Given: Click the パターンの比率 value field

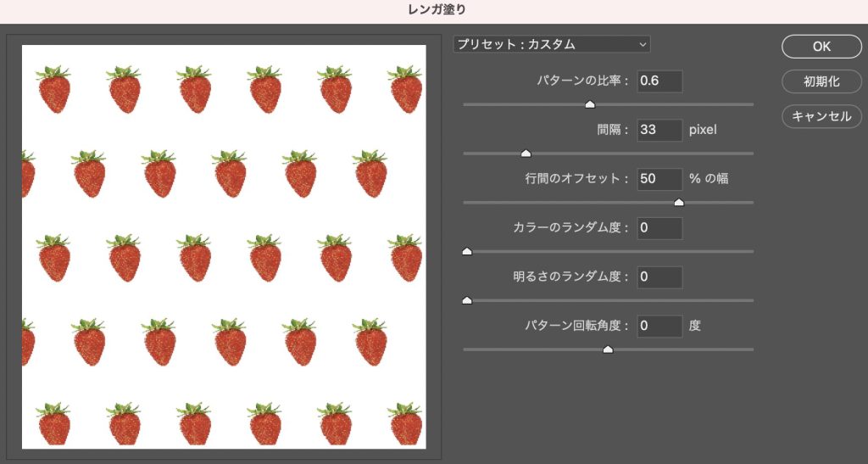Looking at the screenshot, I should point(659,81).
